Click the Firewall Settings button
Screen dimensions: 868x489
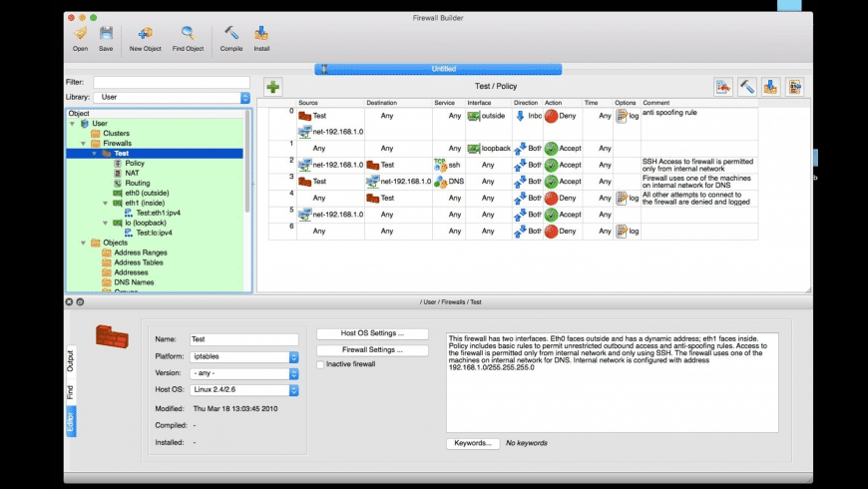[372, 350]
